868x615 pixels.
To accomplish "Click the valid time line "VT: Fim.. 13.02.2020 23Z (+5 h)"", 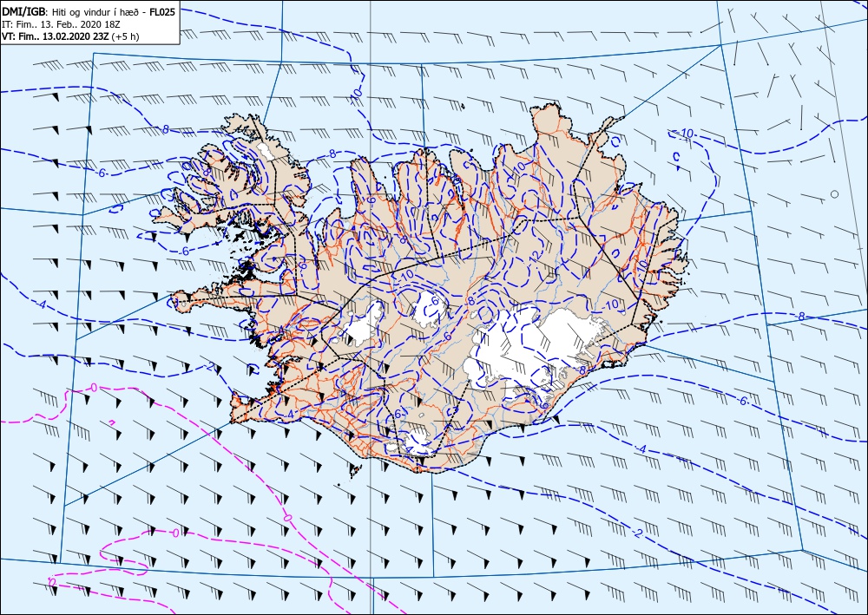I will [x=71, y=36].
